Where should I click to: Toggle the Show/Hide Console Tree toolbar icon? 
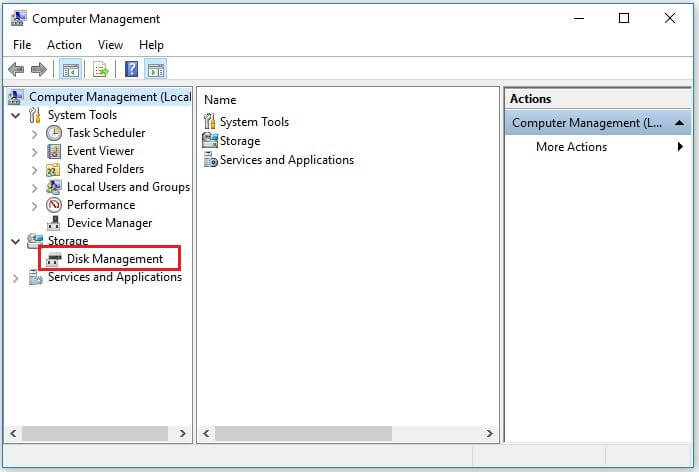[x=70, y=69]
